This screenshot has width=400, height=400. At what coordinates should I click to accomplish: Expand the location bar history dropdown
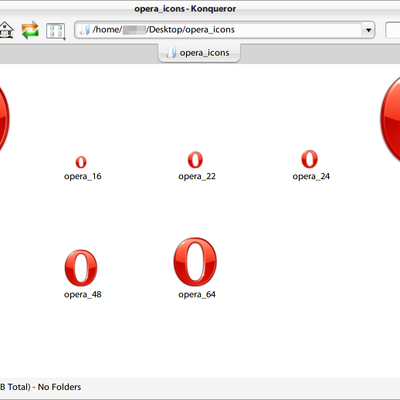coord(368,30)
